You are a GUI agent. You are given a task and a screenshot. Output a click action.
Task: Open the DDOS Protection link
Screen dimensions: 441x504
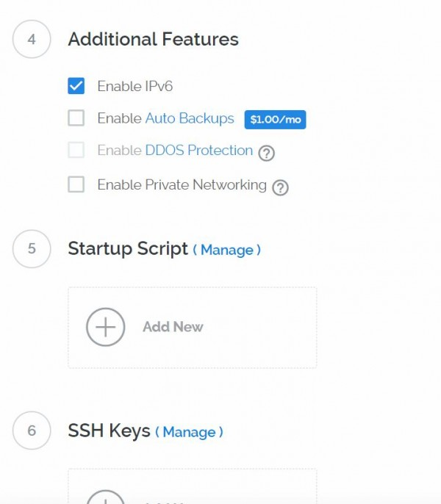199,150
